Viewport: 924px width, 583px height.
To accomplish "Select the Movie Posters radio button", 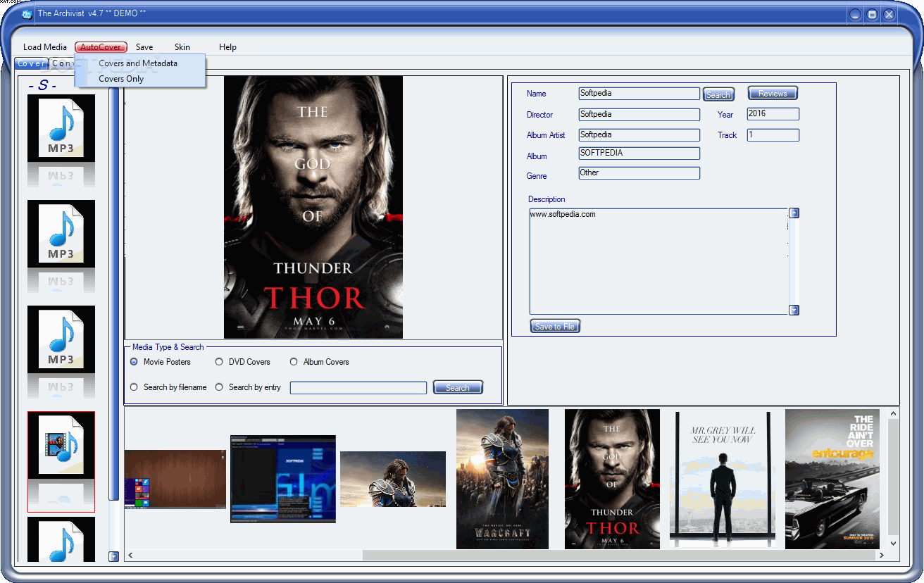I will 134,362.
